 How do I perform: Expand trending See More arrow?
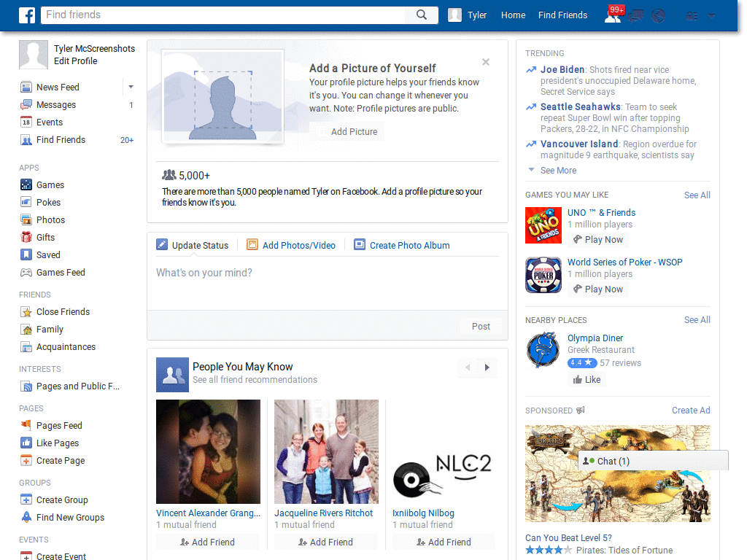[x=531, y=170]
